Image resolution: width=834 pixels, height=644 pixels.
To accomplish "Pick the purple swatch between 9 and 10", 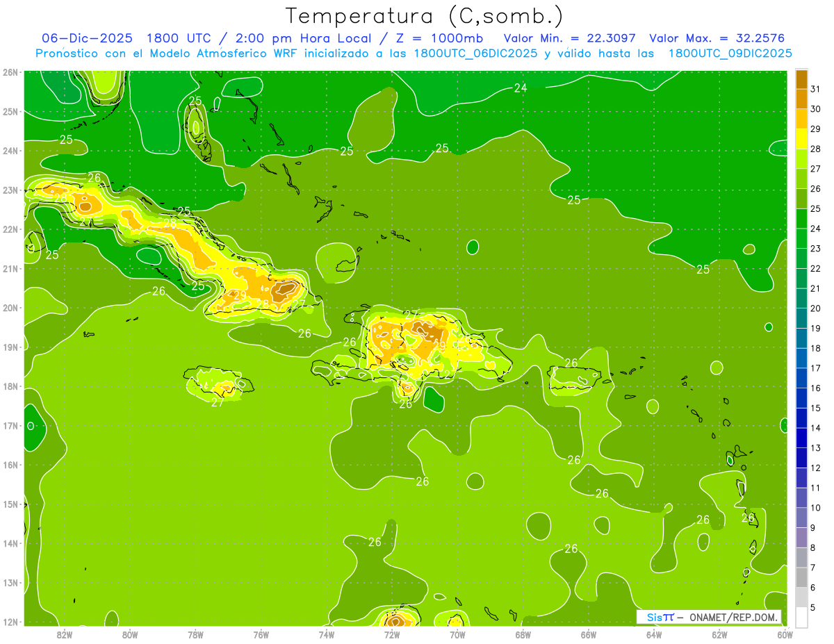I will pyautogui.click(x=801, y=518).
